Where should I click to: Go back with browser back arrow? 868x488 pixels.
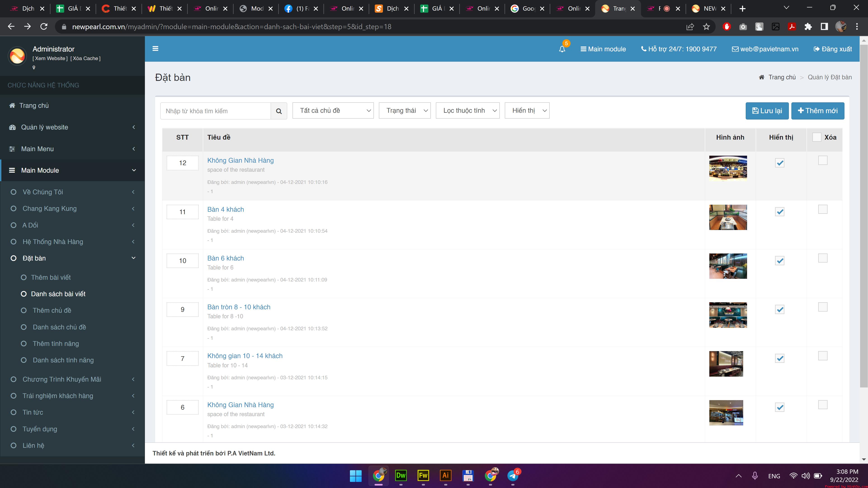11,27
